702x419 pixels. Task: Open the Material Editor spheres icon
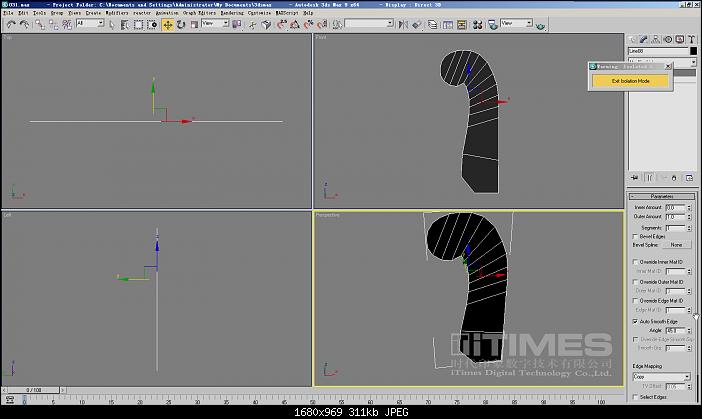coord(477,25)
